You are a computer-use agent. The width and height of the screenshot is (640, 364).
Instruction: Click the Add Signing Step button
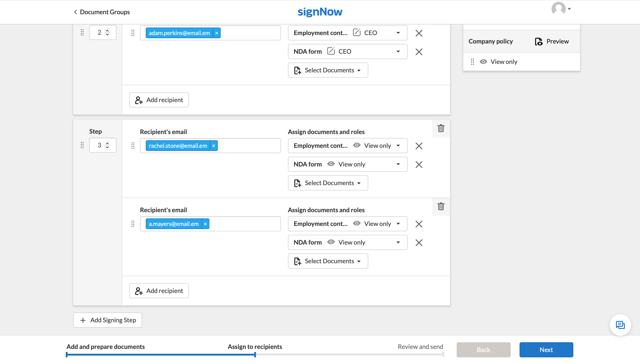[108, 320]
